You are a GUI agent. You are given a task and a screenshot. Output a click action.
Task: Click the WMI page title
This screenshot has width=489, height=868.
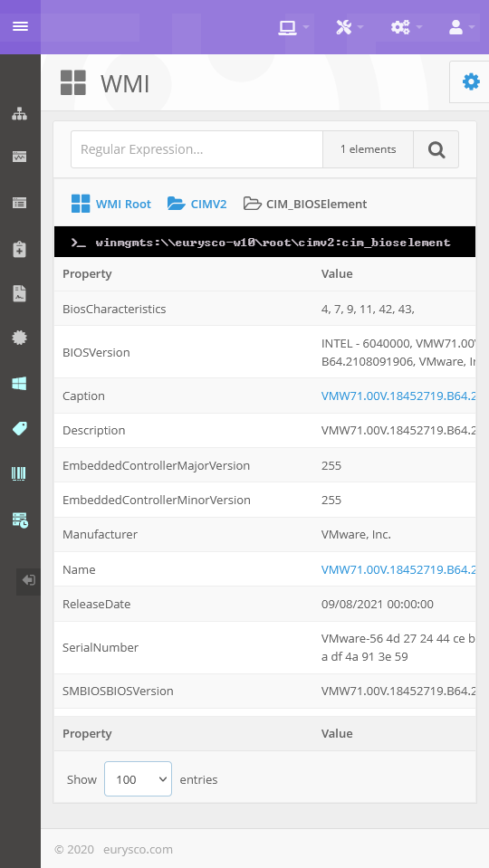(125, 84)
